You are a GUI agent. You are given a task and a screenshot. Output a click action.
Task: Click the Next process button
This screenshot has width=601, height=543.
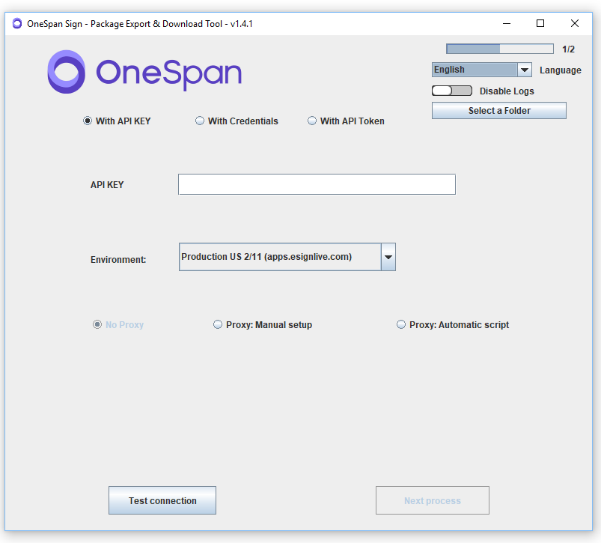pyautogui.click(x=432, y=500)
